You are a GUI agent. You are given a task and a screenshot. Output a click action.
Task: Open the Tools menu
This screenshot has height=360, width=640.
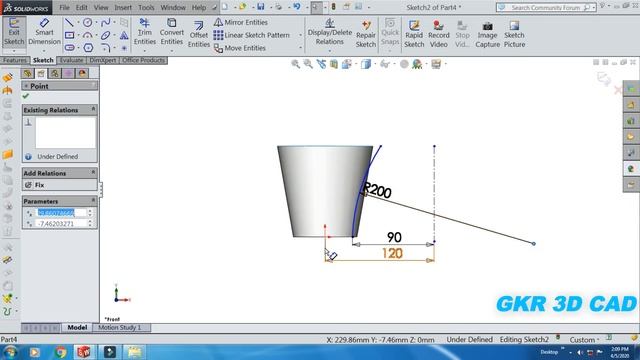pyautogui.click(x=146, y=7)
